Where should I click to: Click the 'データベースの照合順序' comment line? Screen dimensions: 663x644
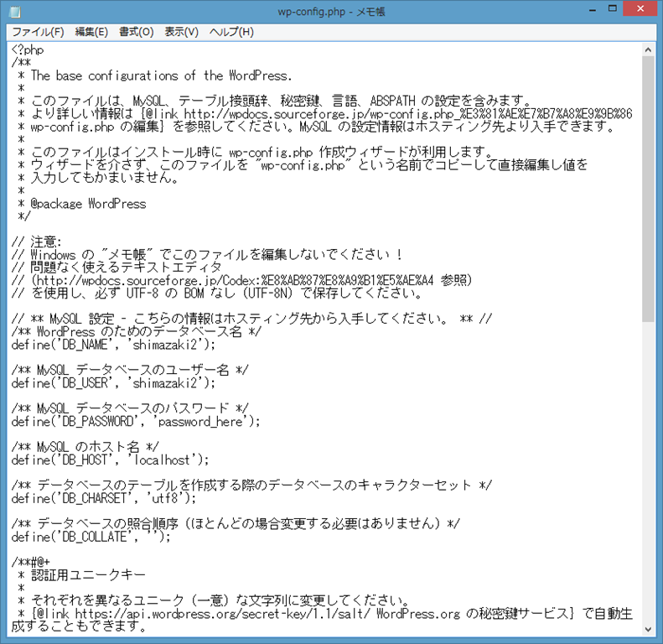click(x=236, y=524)
